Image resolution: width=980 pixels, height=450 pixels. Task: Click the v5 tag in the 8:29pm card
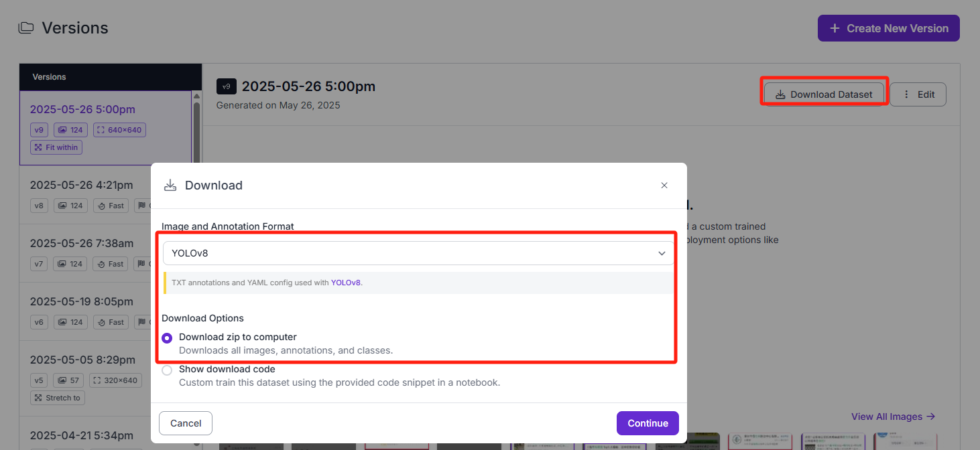click(39, 380)
